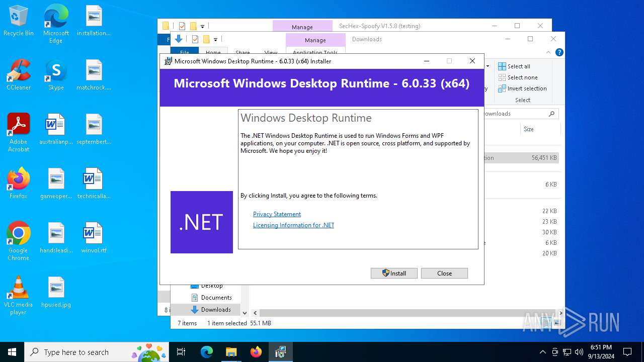Image resolution: width=644 pixels, height=362 pixels.
Task: Open Firefox from the taskbar
Action: [256, 352]
